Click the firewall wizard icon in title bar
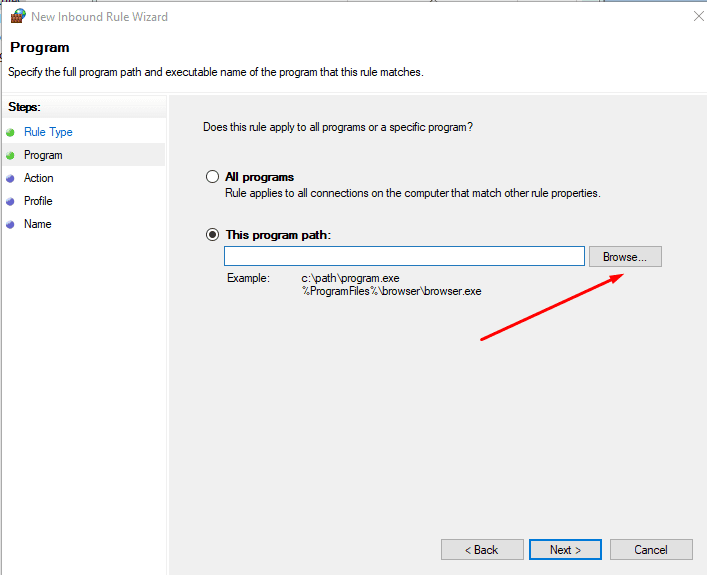This screenshot has width=707, height=575. point(17,17)
